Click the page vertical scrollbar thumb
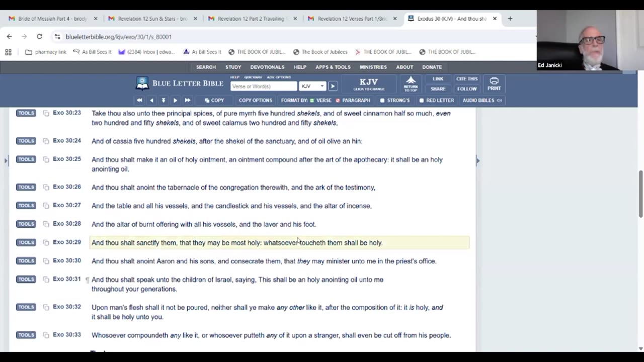This screenshot has height=362, width=644. 640,194
